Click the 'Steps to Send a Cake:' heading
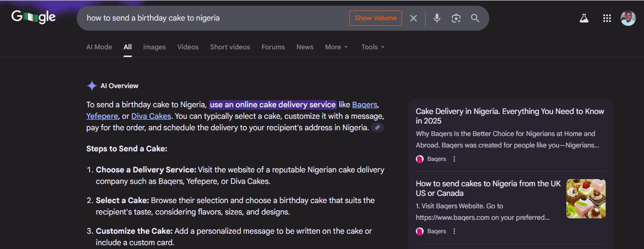The width and height of the screenshot is (644, 249). point(126,148)
